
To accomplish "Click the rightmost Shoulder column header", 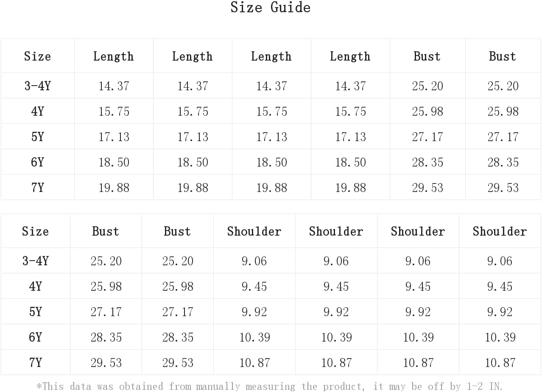I will [500, 231].
